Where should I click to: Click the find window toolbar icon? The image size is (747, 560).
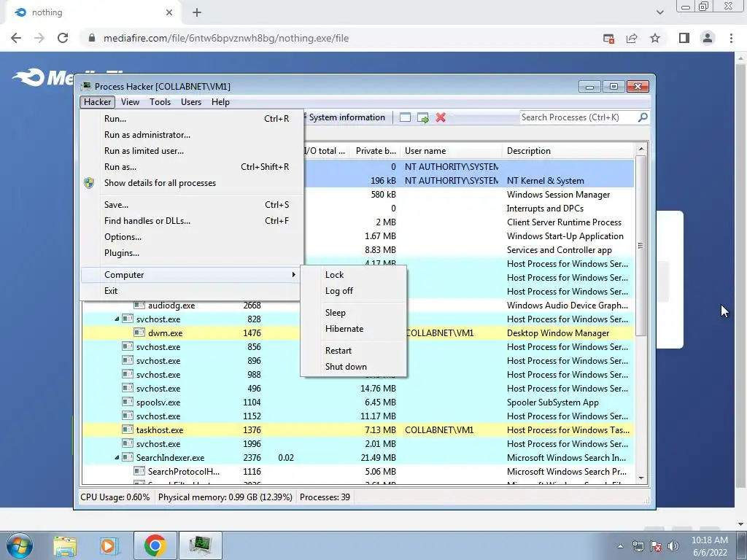click(405, 117)
